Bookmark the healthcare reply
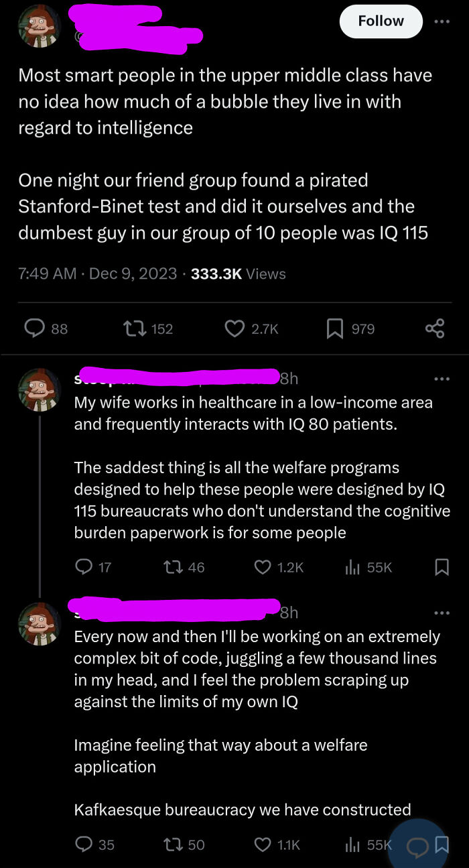 (x=442, y=567)
